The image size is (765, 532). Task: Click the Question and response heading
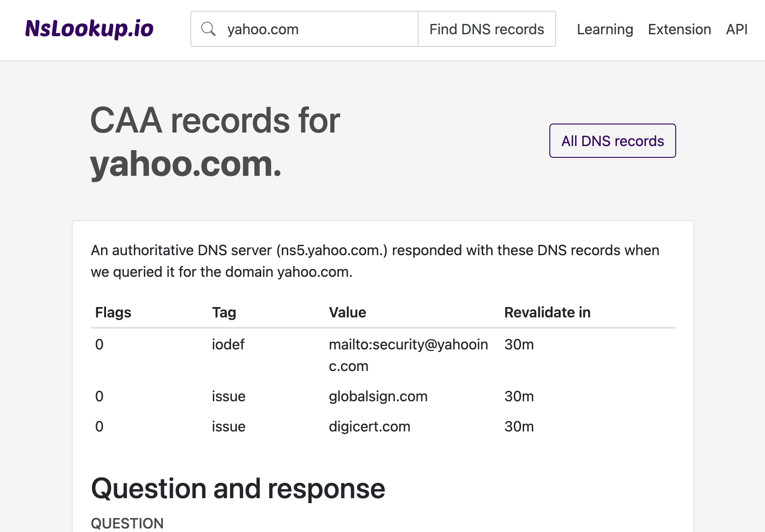238,487
